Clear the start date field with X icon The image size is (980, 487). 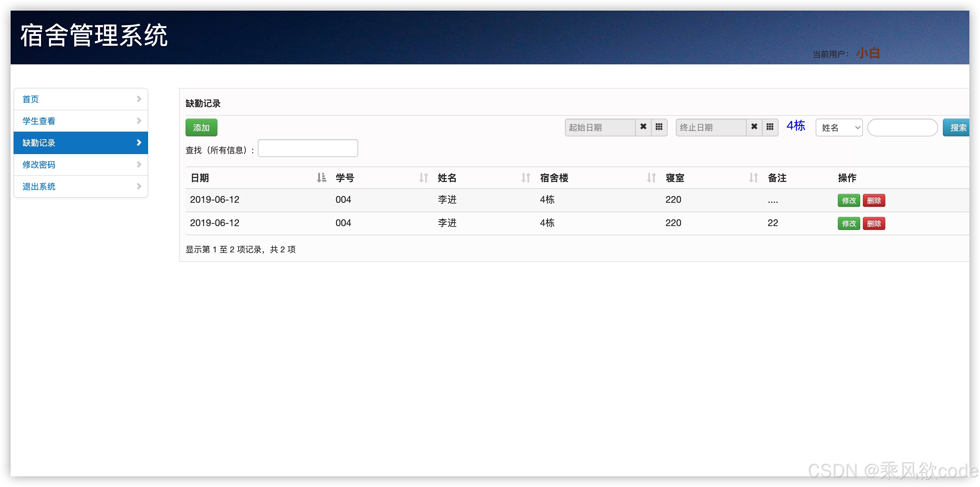pos(643,127)
